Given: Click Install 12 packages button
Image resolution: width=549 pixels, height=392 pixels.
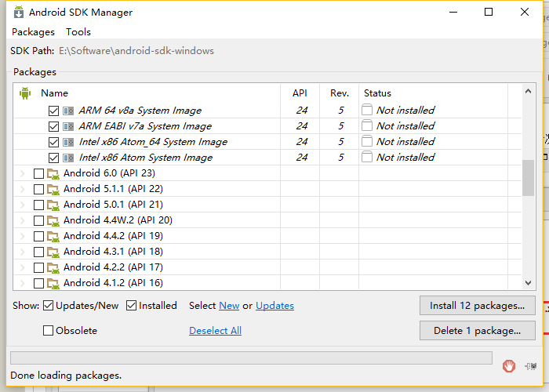Looking at the screenshot, I should point(477,306).
